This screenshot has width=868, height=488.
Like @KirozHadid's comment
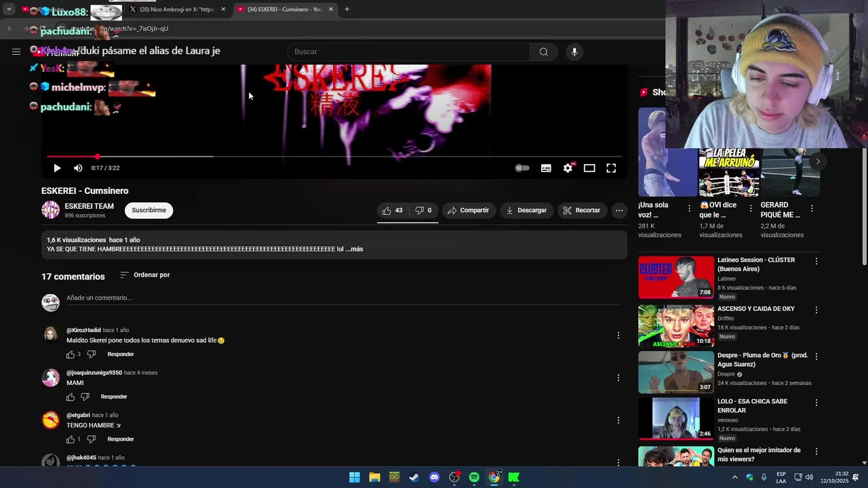(x=71, y=354)
